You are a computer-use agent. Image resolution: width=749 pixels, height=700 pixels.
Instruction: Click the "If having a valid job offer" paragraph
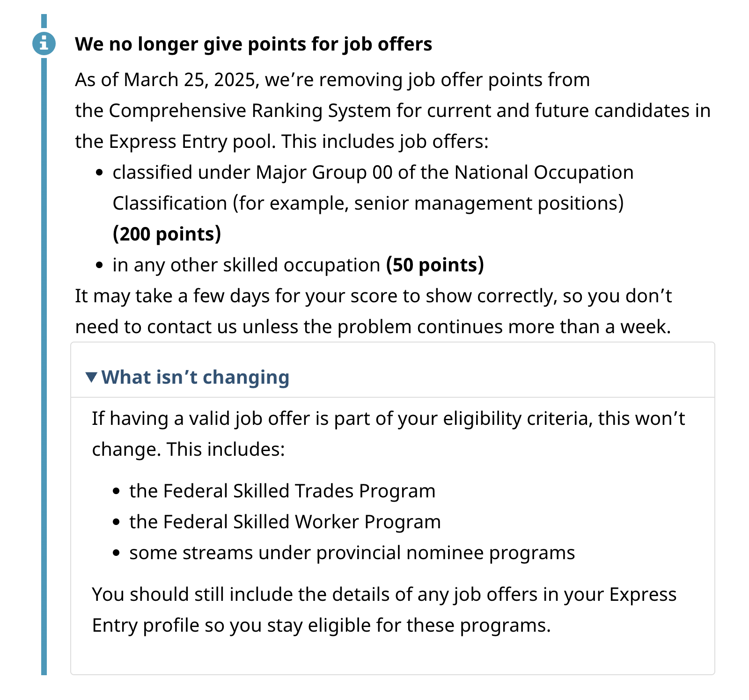(388, 419)
